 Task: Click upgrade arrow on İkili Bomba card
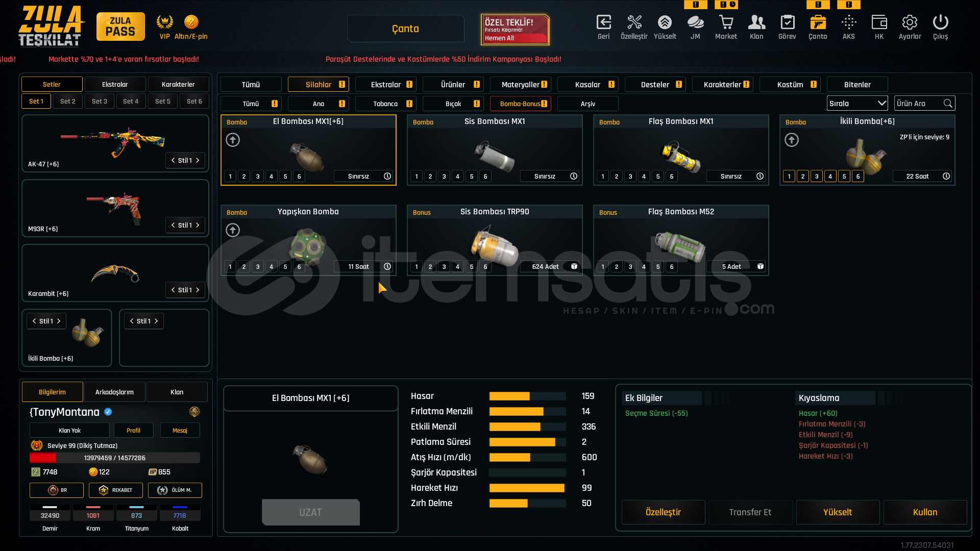(792, 140)
